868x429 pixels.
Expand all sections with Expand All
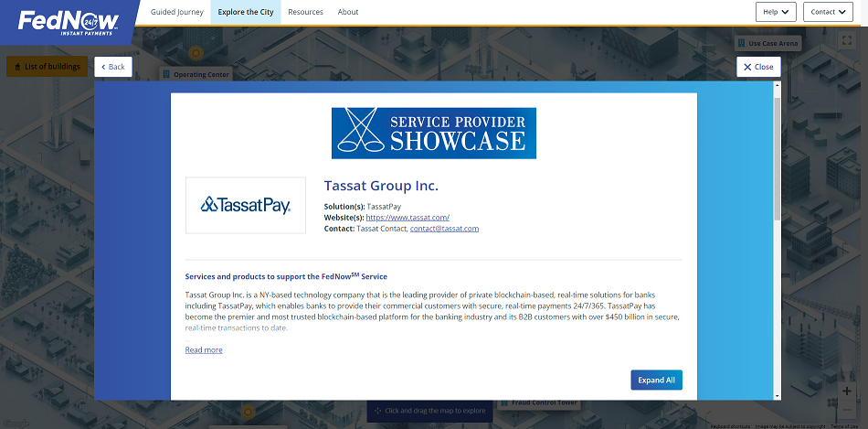(656, 381)
